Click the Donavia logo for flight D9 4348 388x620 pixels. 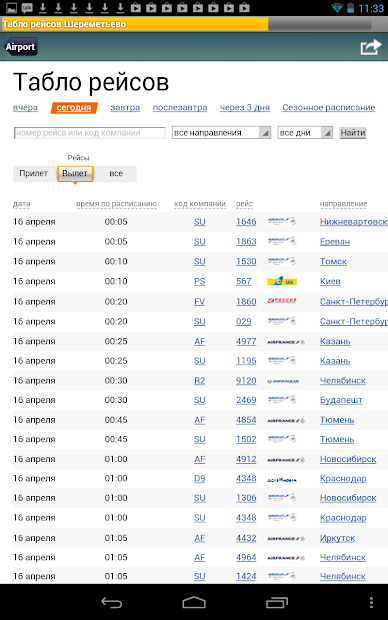point(282,480)
